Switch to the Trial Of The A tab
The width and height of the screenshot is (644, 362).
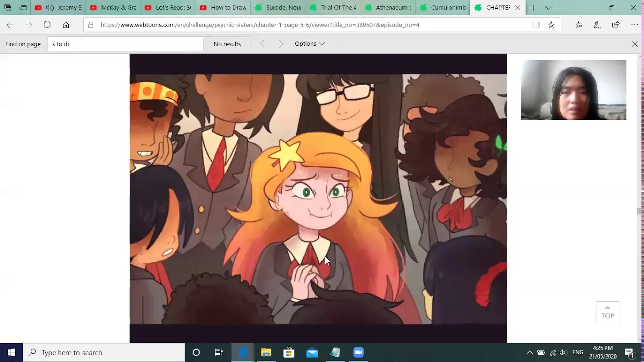(x=332, y=8)
